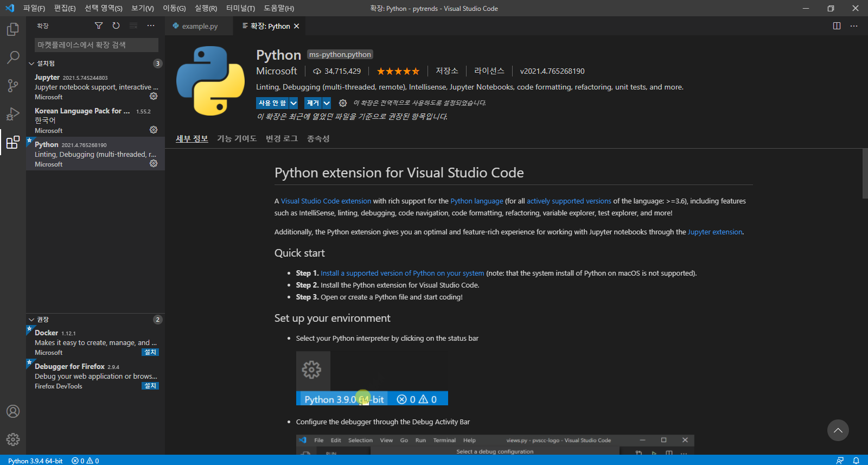Clear extensions search results icon
The image size is (868, 465).
(x=133, y=26)
